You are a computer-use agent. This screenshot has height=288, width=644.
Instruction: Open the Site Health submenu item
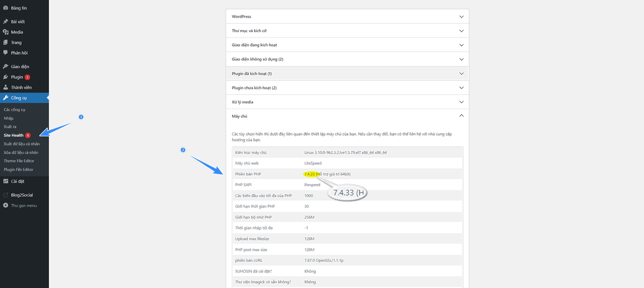tap(13, 135)
